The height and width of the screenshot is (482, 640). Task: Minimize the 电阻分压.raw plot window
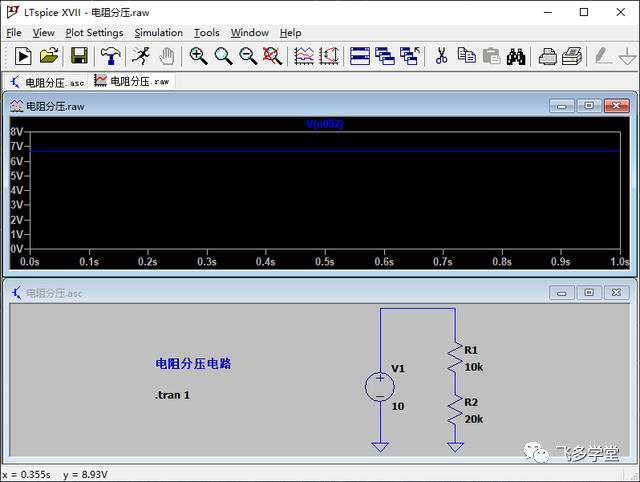point(562,106)
